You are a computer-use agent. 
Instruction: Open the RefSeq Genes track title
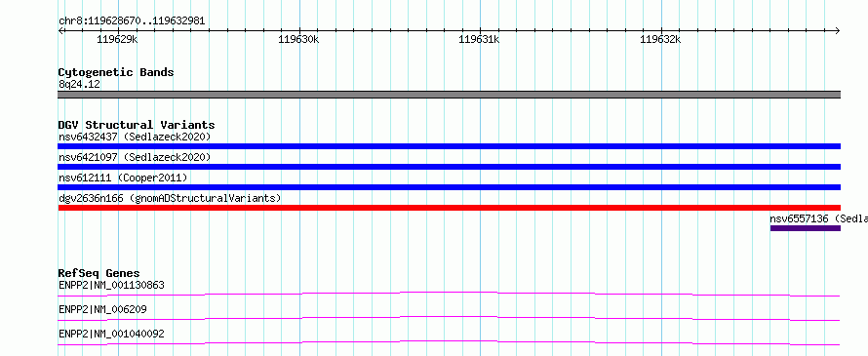pos(99,273)
